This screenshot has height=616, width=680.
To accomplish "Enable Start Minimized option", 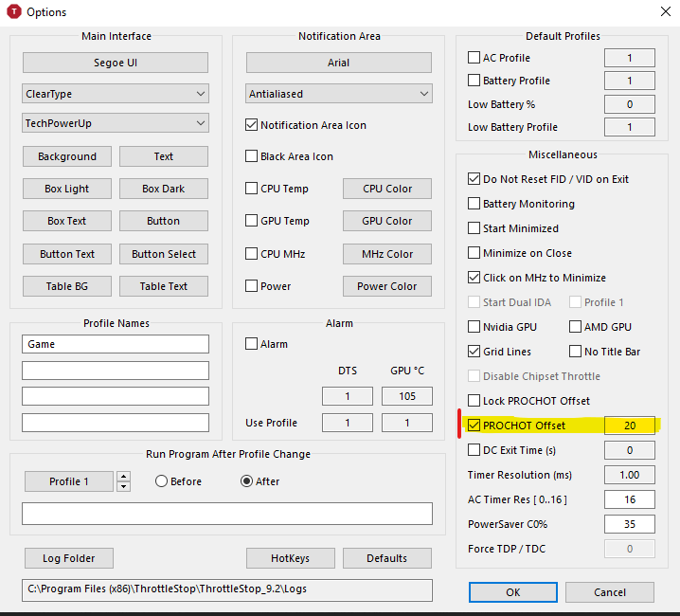I will click(x=474, y=228).
